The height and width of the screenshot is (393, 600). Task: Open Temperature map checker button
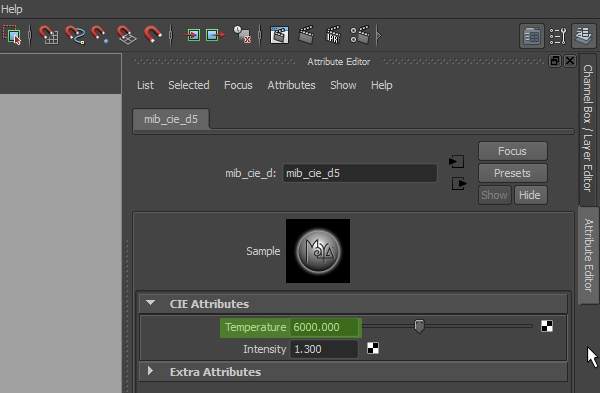547,326
